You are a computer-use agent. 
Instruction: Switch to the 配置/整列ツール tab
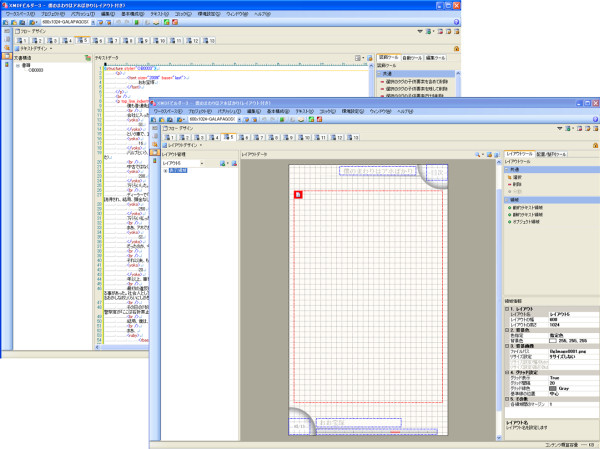tap(553, 154)
